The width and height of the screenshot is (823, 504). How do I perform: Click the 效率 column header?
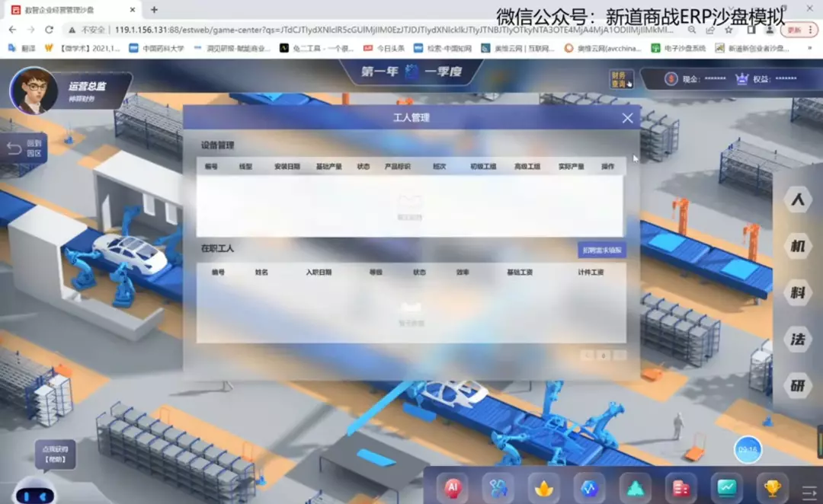tap(463, 273)
